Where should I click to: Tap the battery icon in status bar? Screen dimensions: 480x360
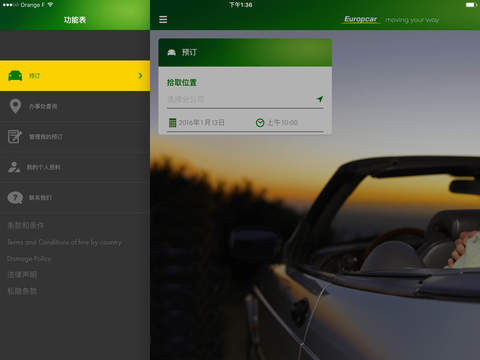coord(471,5)
